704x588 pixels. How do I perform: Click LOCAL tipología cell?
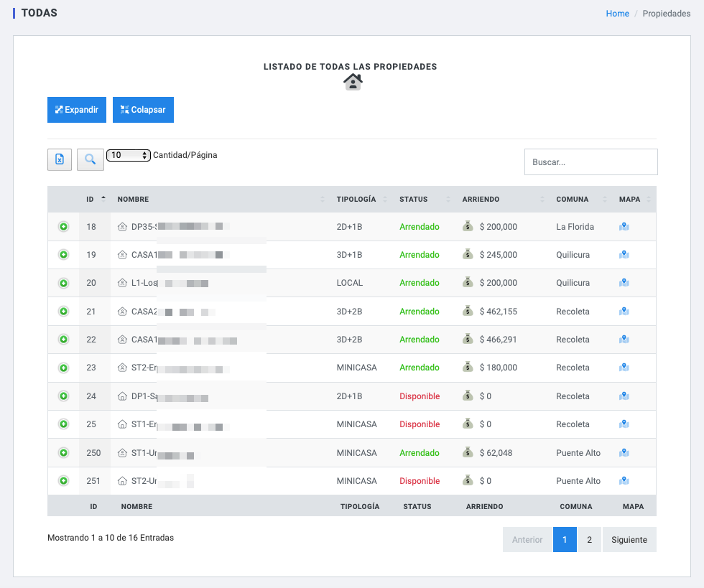pyautogui.click(x=349, y=283)
